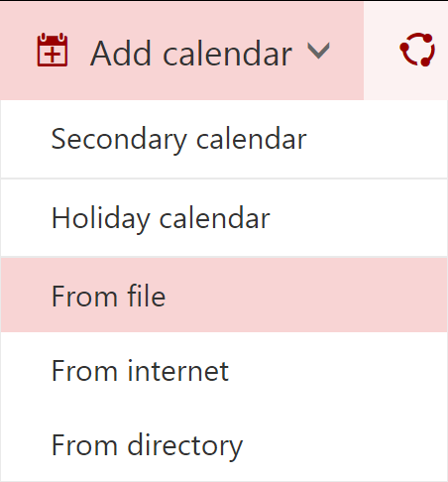Click the three-dot ring share icon
This screenshot has width=448, height=482.
tap(417, 50)
